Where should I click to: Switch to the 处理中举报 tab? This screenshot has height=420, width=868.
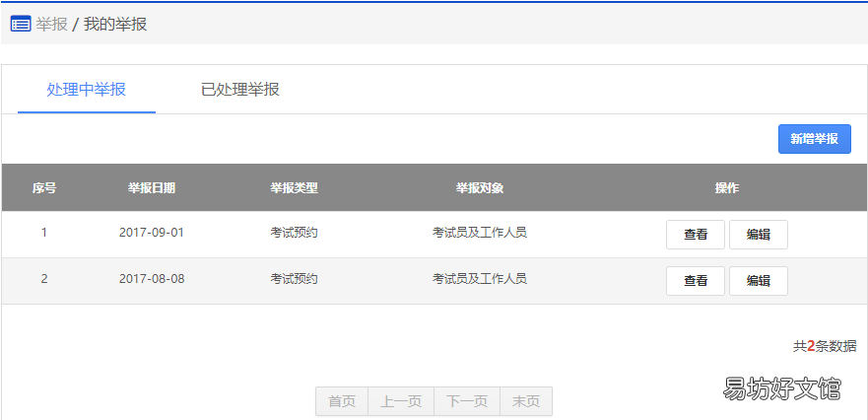click(87, 89)
